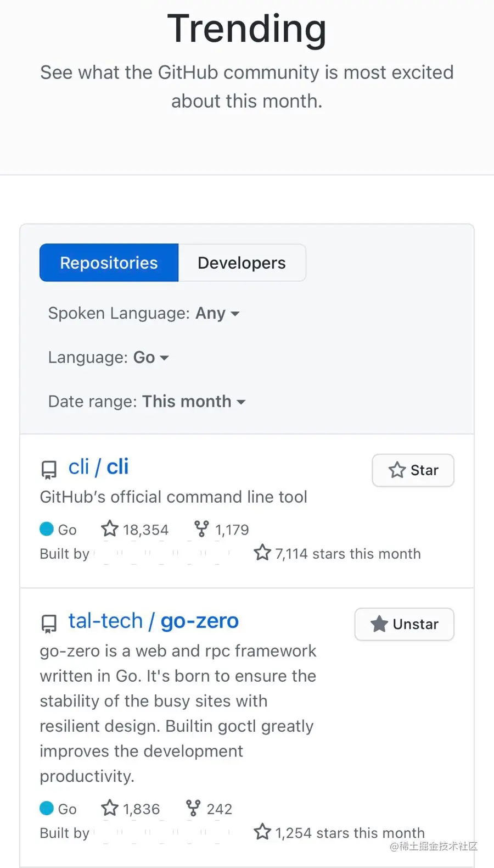Viewport: 494px width, 868px height.
Task: Switch to the Developers tab
Action: tap(242, 263)
